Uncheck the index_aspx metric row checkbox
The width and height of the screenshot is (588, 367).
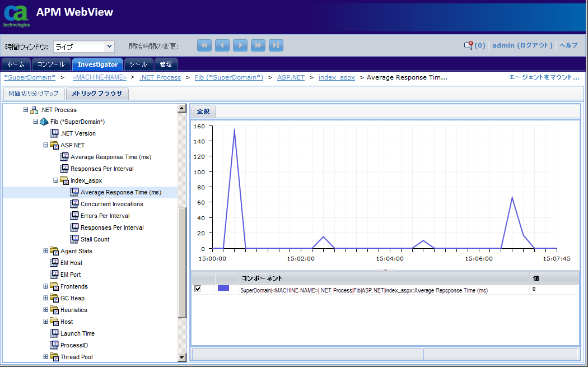coord(198,289)
